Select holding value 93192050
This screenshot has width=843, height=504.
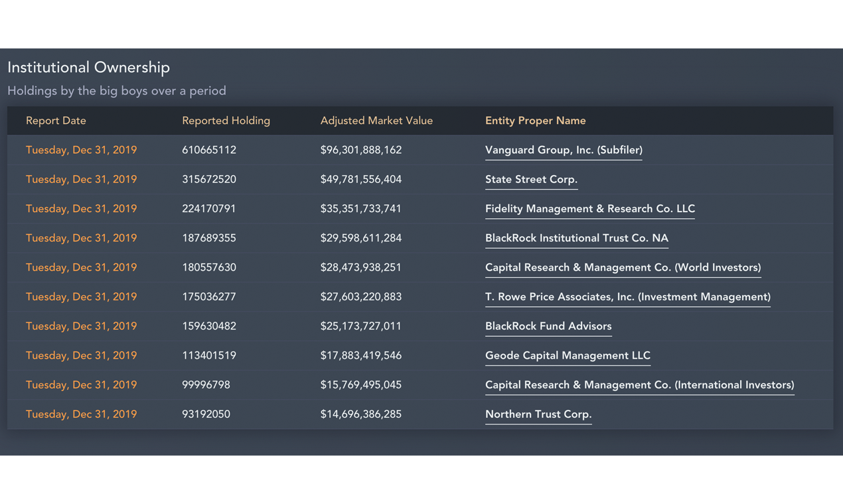pos(206,414)
